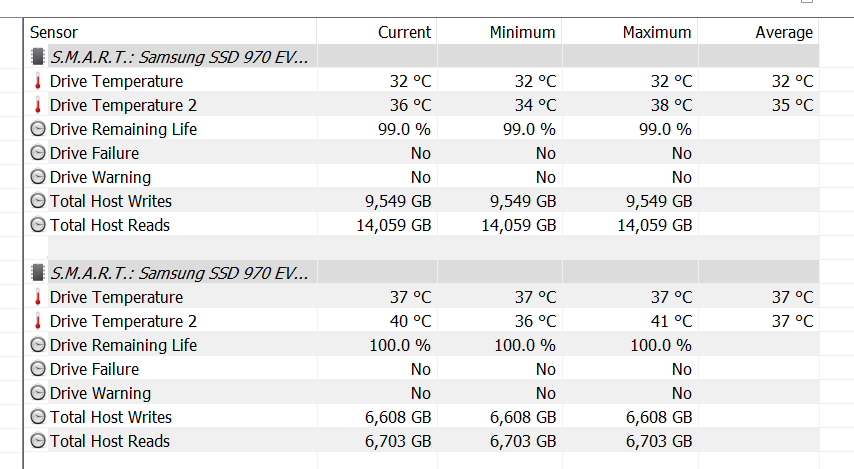This screenshot has width=854, height=469.
Task: Collapse the first S.M.A.R.T. Samsung SSD group
Action: pyautogui.click(x=180, y=57)
